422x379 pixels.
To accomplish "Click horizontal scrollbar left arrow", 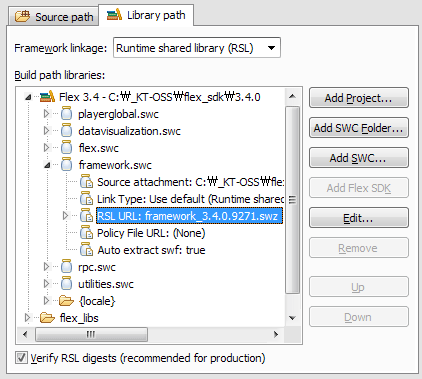I will coord(25,334).
